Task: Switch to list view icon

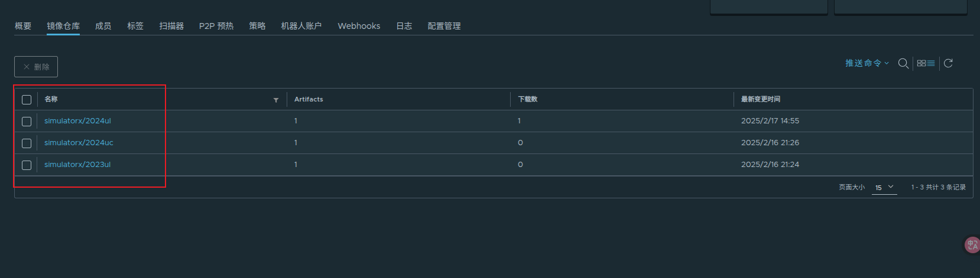Action: click(x=931, y=63)
